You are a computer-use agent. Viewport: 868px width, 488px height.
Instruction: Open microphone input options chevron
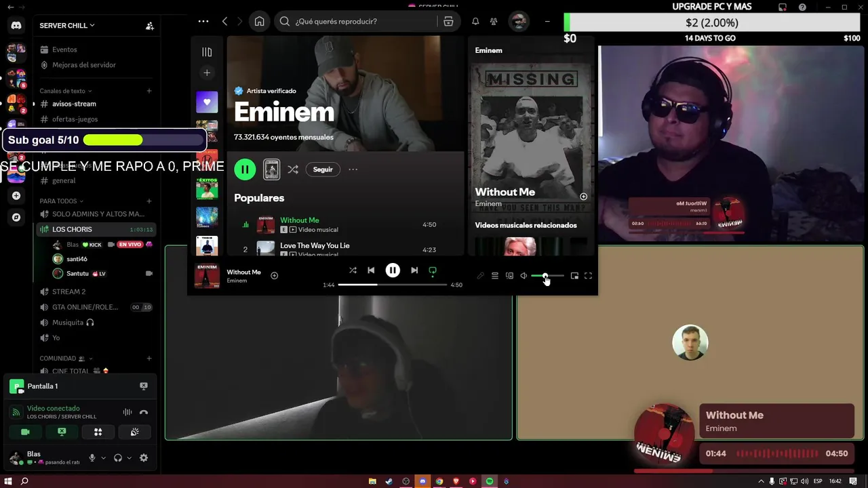click(103, 458)
